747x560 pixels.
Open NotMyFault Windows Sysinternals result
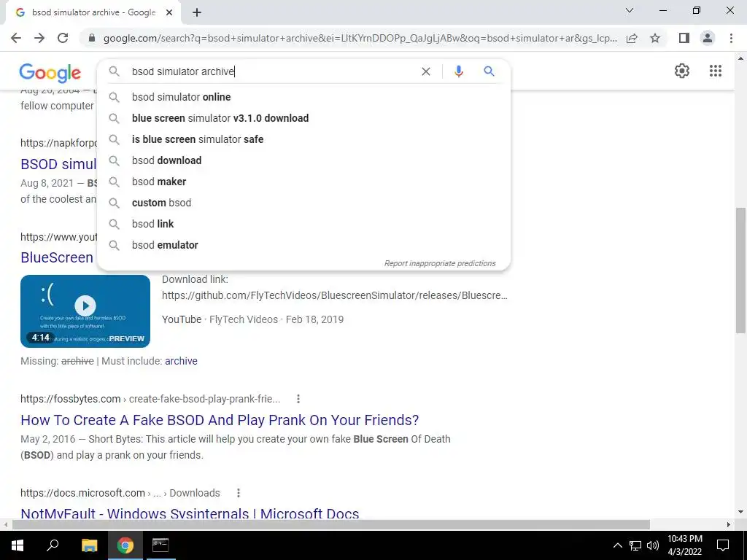pos(190,514)
